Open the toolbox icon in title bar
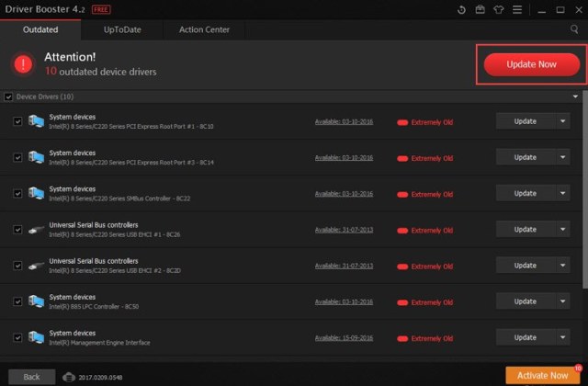Image resolution: width=588 pixels, height=386 pixels. click(482, 10)
